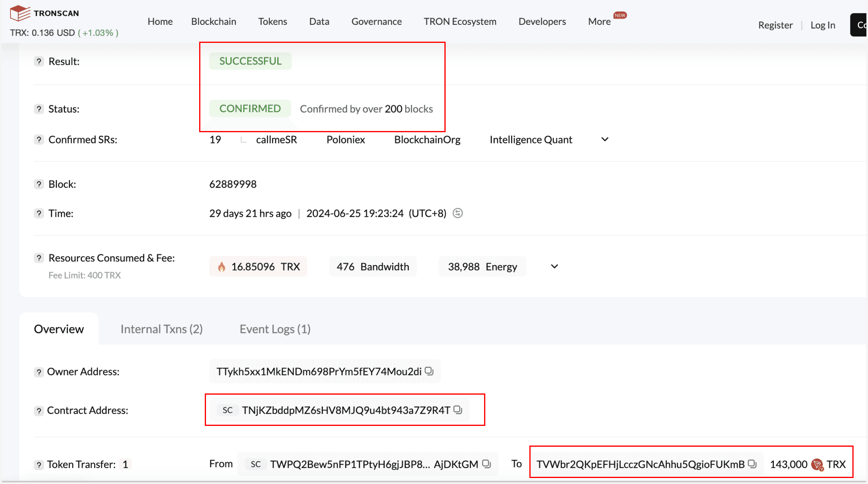
Task: Click the TRONSCAN logo icon
Action: coord(18,12)
